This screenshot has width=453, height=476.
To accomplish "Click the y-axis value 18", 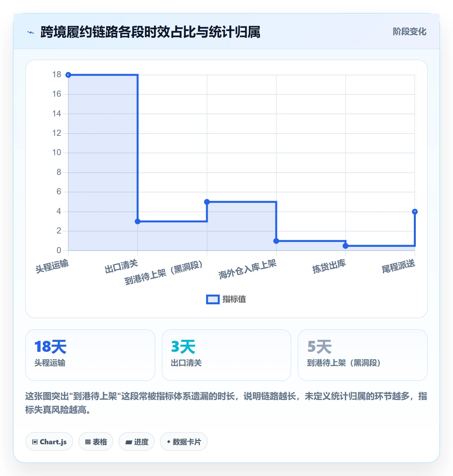I will click(57, 74).
